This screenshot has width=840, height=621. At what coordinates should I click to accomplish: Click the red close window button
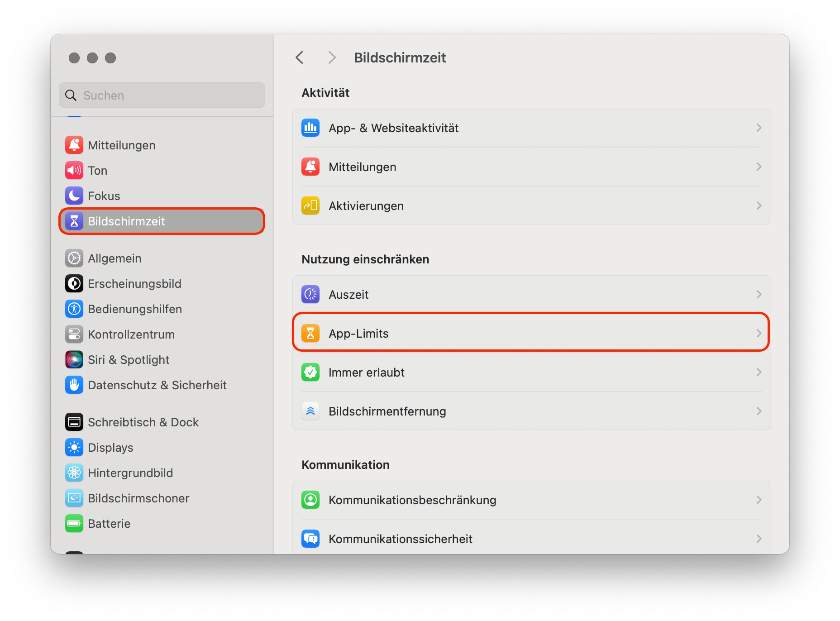click(74, 58)
